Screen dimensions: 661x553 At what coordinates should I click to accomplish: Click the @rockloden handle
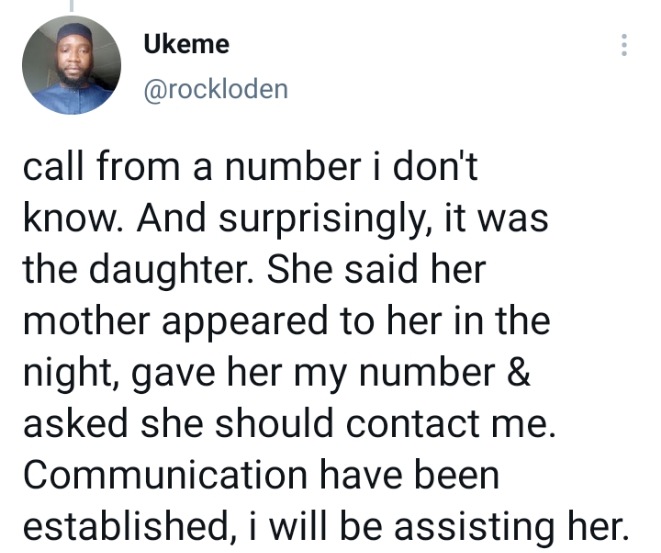pyautogui.click(x=215, y=89)
